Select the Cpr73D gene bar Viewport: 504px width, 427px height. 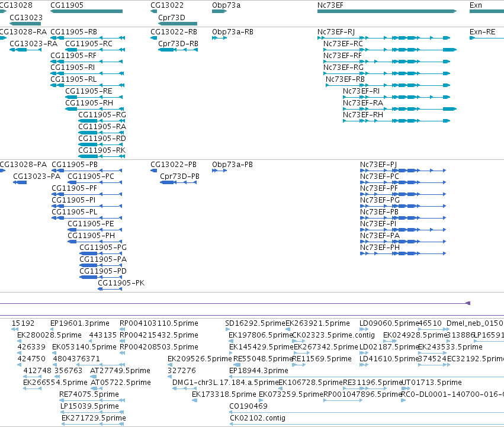tap(178, 24)
